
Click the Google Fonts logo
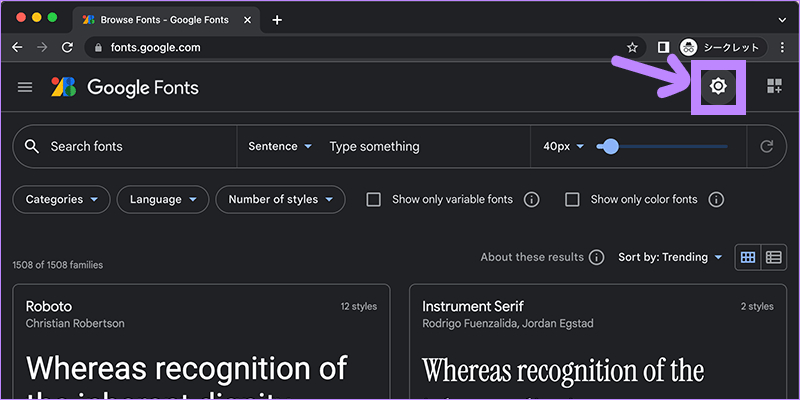124,87
